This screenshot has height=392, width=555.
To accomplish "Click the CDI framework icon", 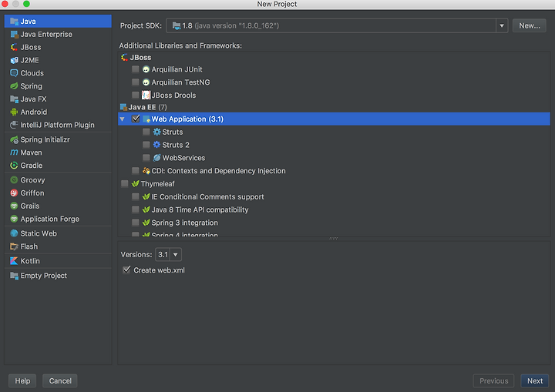I will tap(146, 171).
